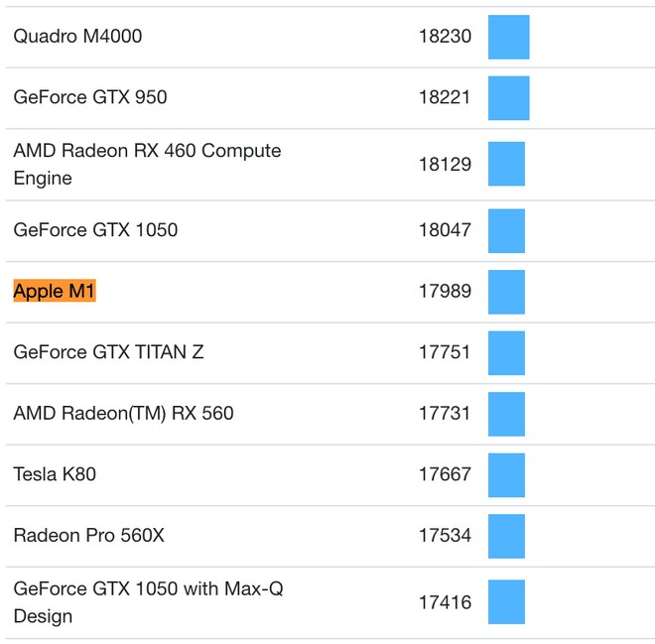Image resolution: width=655 pixels, height=644 pixels.
Task: Click the Tesla K80 label
Action: point(55,474)
